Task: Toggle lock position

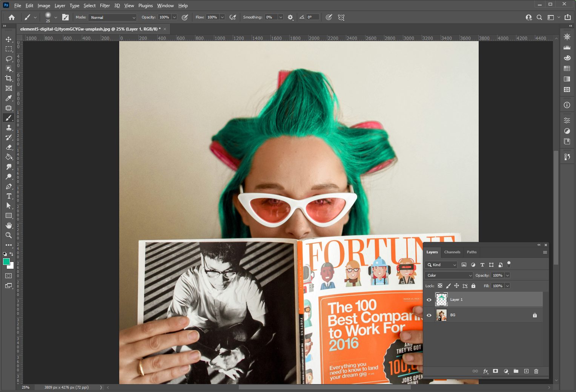Action: click(x=456, y=286)
